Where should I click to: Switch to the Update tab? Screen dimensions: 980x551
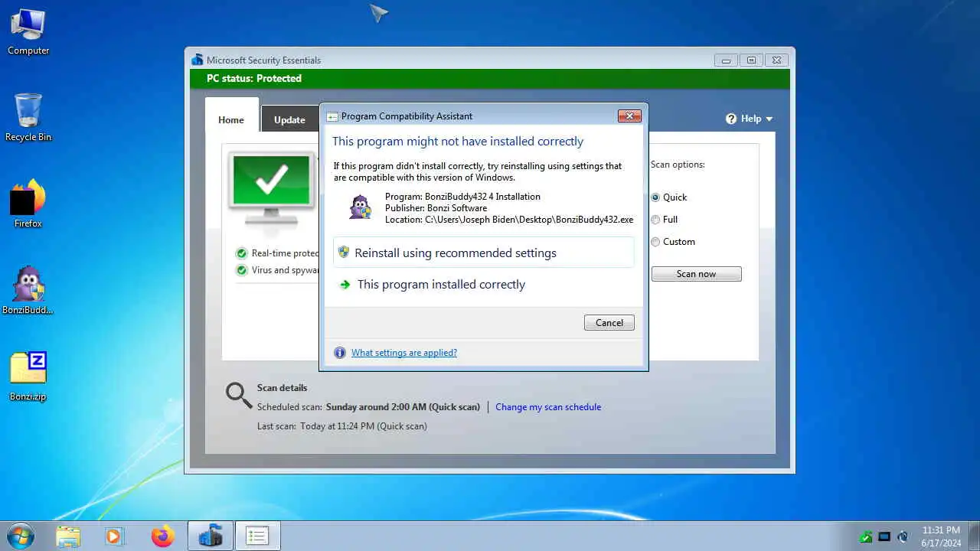point(289,119)
